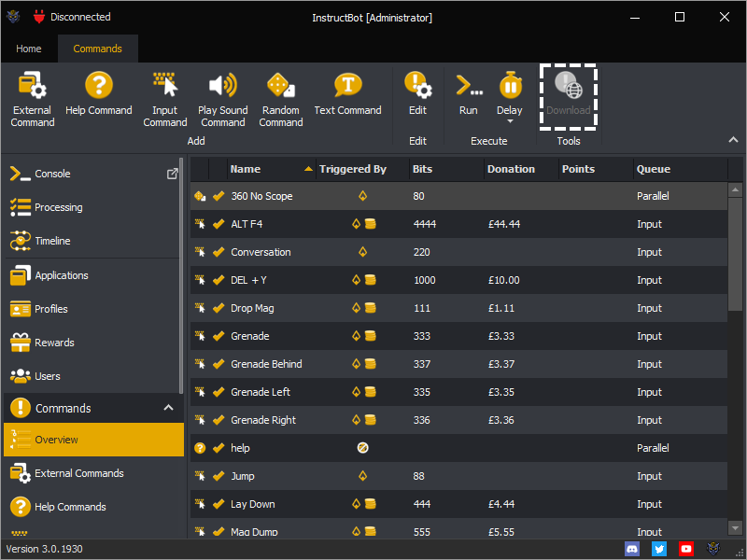Click the command list vertical scrollbar thumb
Image resolution: width=747 pixels, height=560 pixels.
click(x=735, y=254)
